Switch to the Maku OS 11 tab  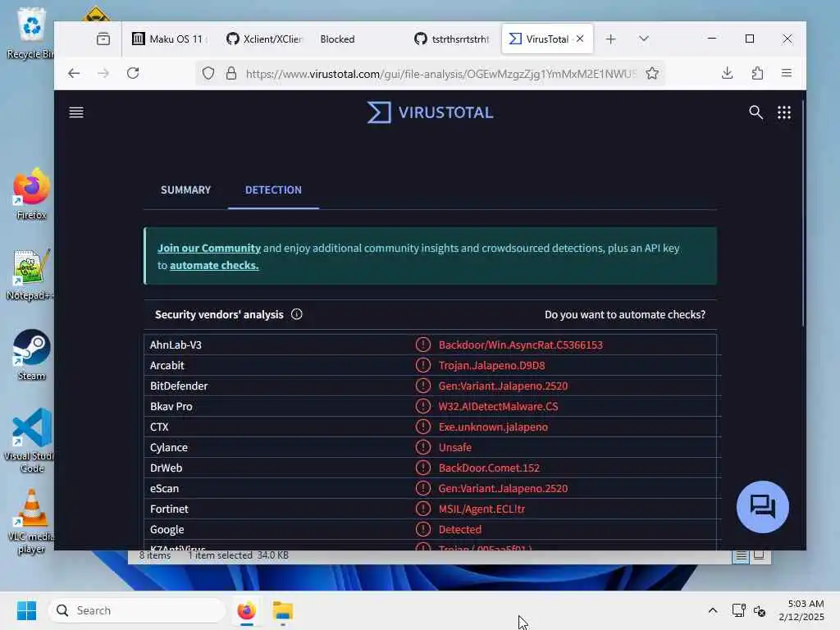click(171, 39)
